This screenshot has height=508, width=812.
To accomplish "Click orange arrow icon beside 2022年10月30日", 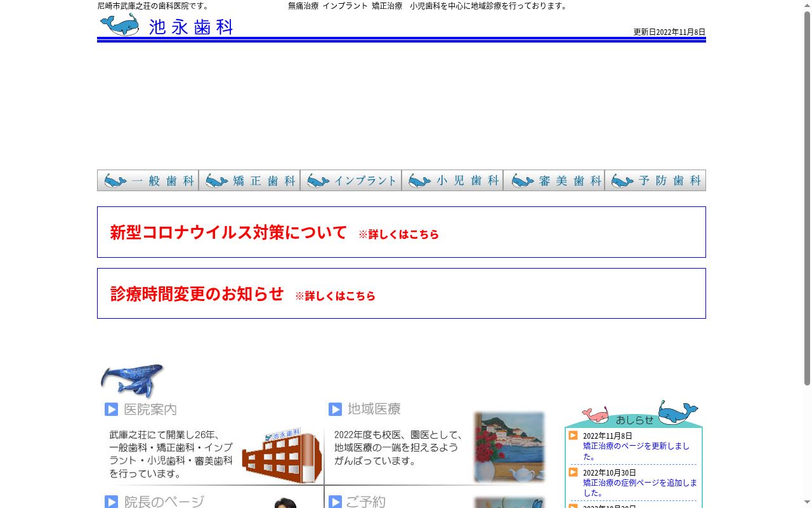I will (573, 472).
